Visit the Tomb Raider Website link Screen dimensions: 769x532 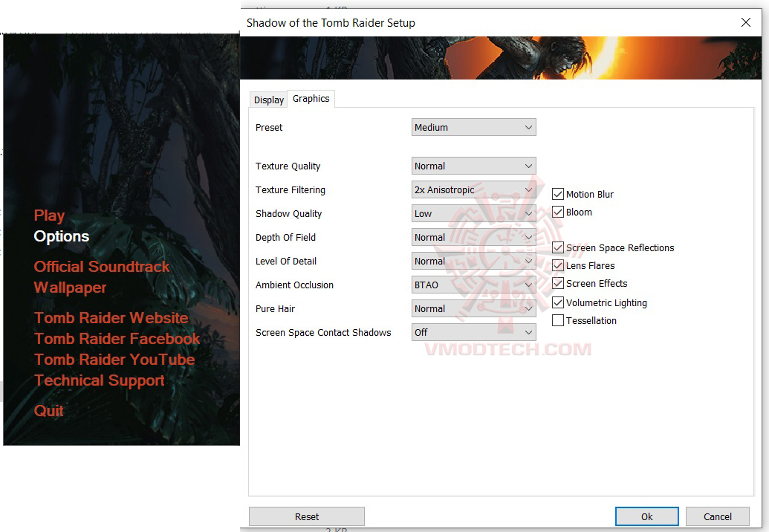point(111,318)
